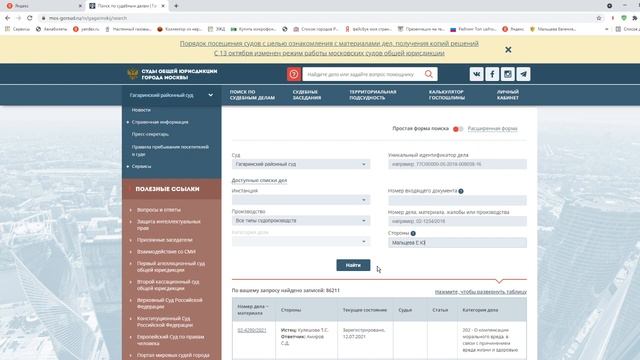The width and height of the screenshot is (640, 360).
Task: Reload the page with browser refresh
Action: click(x=29, y=18)
